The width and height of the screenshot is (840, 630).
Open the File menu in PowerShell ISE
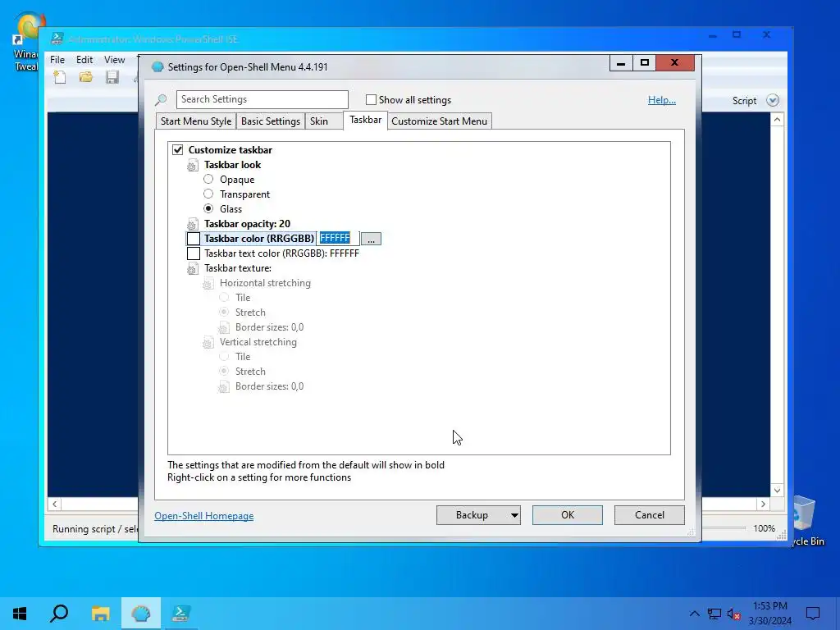(57, 60)
